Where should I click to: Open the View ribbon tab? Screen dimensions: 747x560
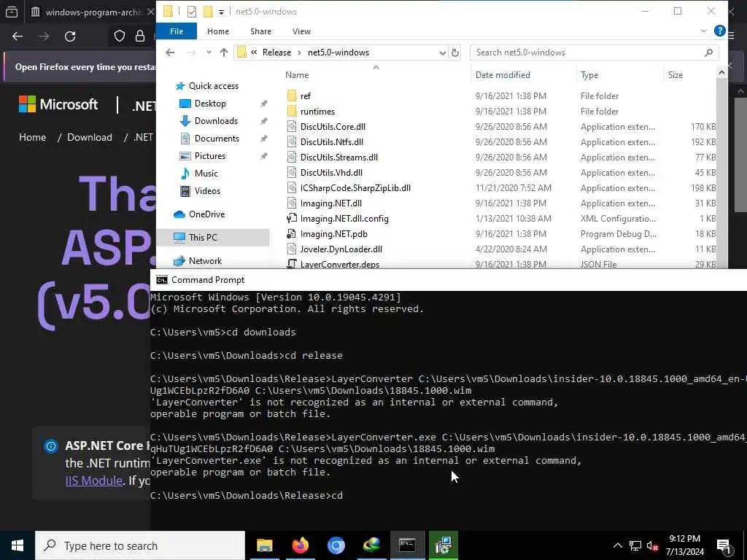[x=301, y=31]
